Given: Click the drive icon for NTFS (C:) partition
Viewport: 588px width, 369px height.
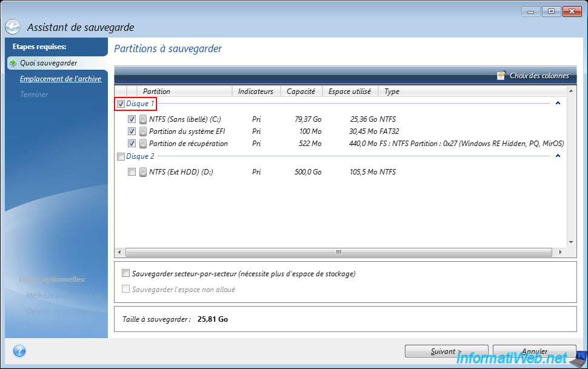Looking at the screenshot, I should (x=143, y=119).
